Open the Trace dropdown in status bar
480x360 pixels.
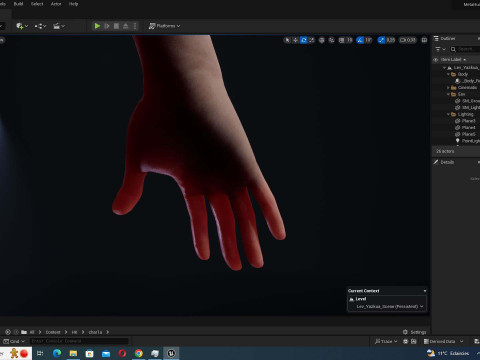tap(386, 341)
